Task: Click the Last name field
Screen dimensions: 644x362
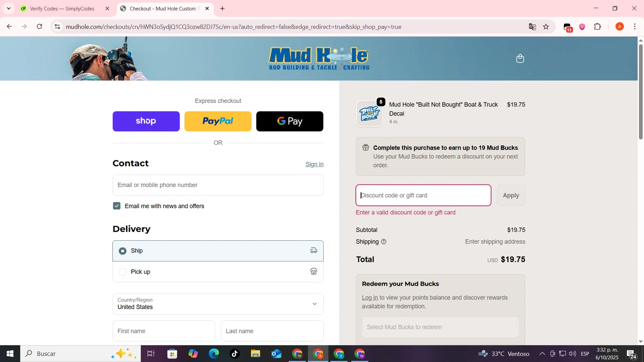Action: (272, 331)
